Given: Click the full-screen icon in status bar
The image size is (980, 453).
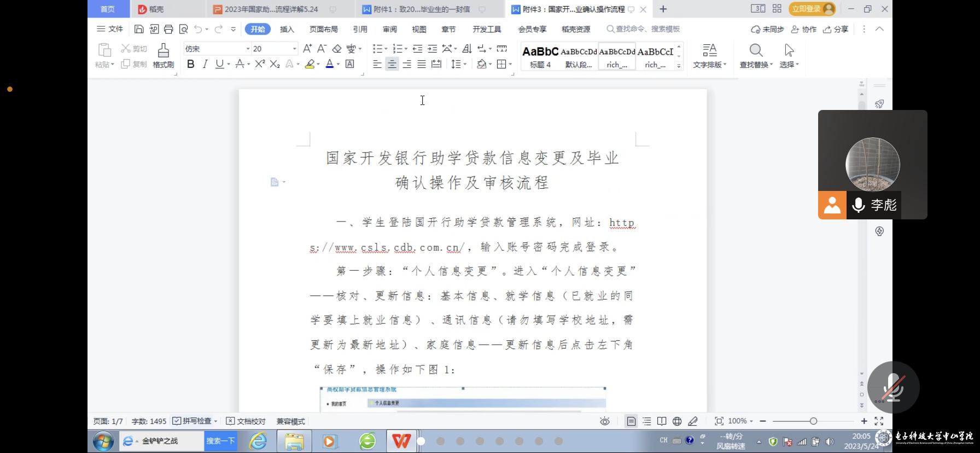Looking at the screenshot, I should [x=879, y=421].
